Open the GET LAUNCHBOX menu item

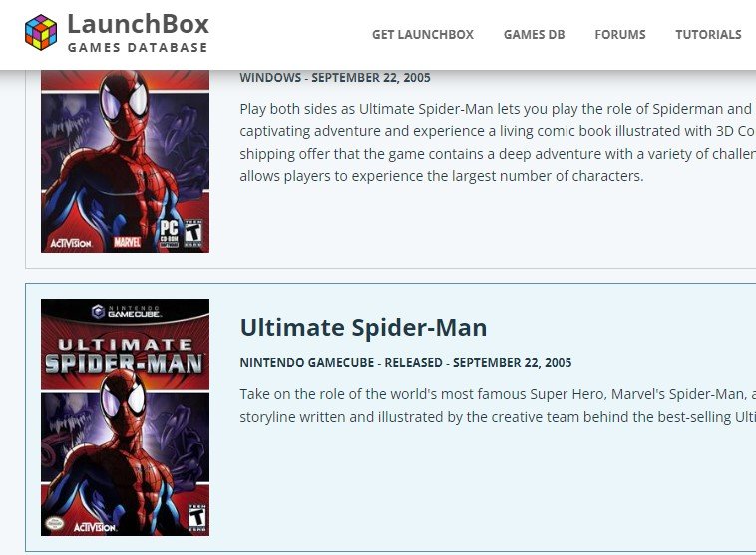422,35
